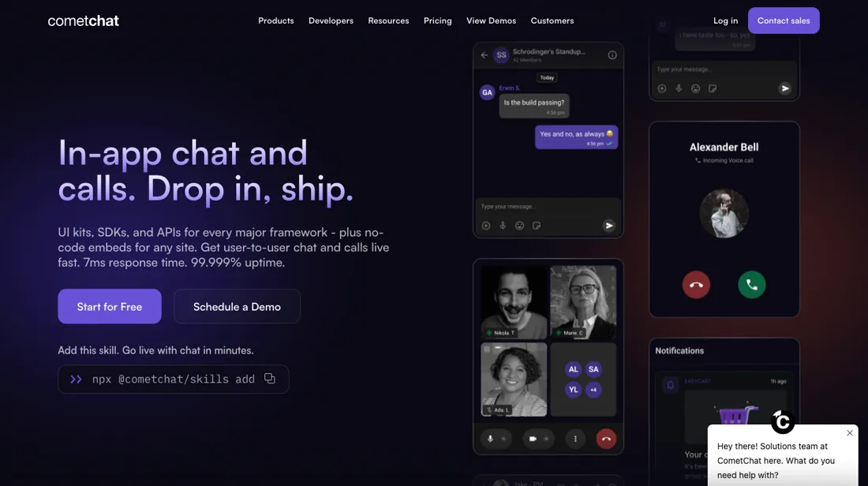Expand microphone options chevron in call

503,439
